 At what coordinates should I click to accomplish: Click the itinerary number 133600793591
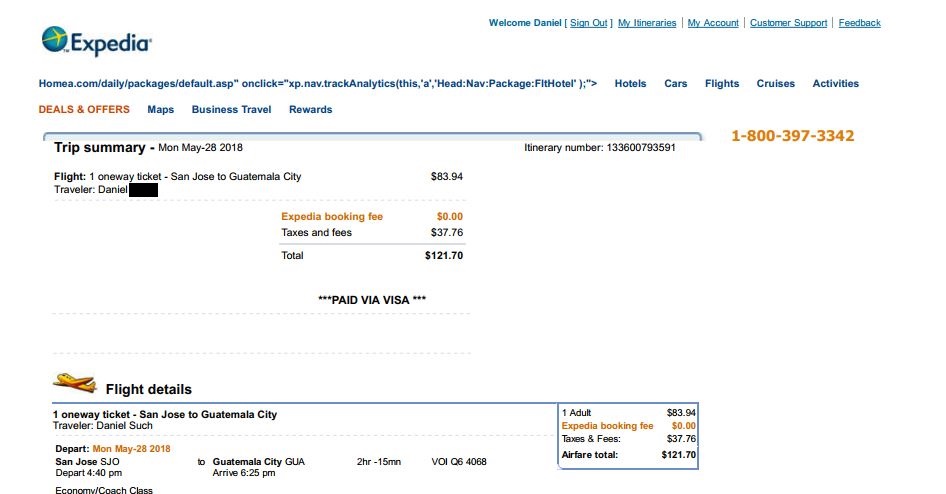pos(640,148)
